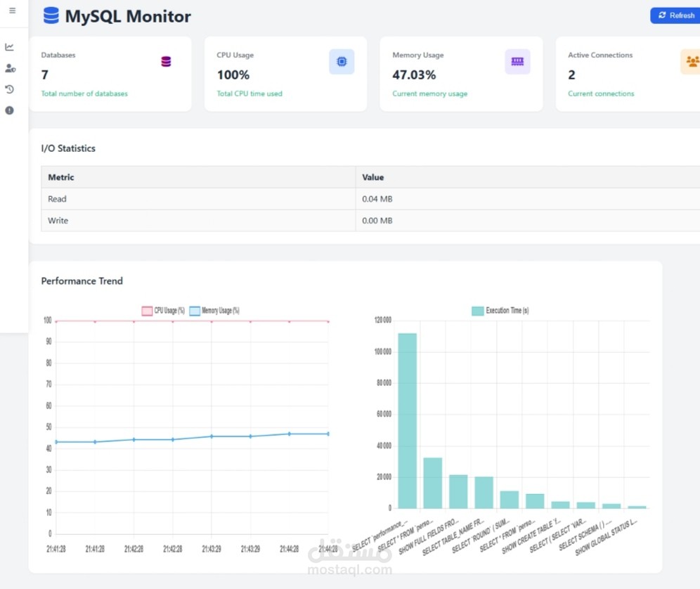Toggle the Memory Usage (%) legend swatch

[195, 311]
